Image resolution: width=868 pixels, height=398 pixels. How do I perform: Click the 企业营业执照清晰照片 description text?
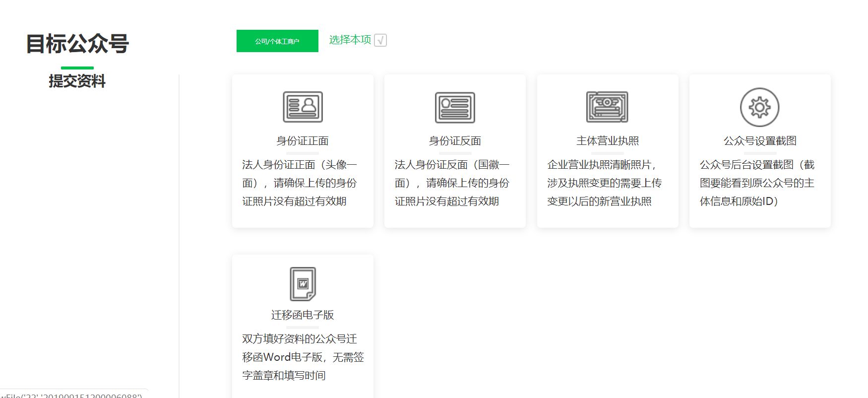click(605, 183)
